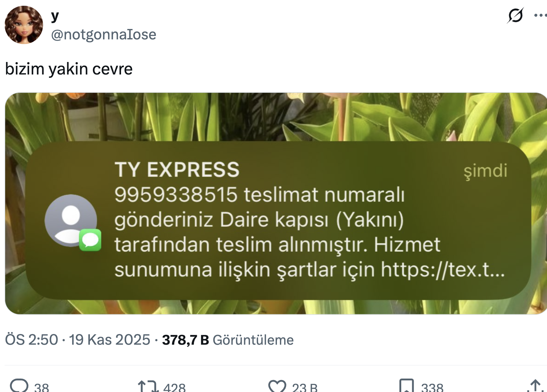The image size is (547, 392).
Task: Click the TY EXPRESS sender name in image
Action: tap(177, 169)
